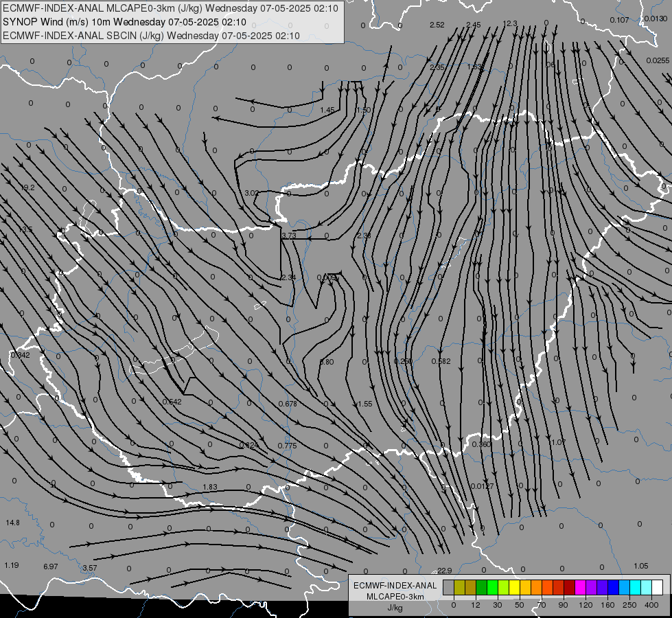
Task: Select the grid value 0.250
Action: click(404, 361)
